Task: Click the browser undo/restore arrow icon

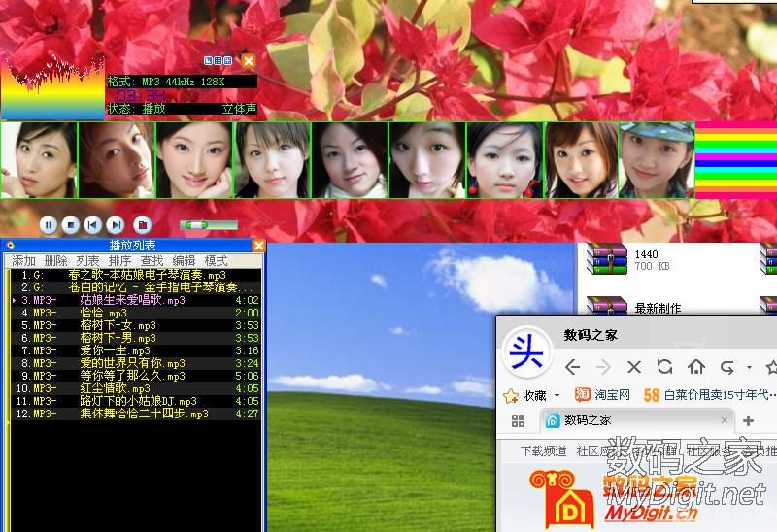Action: 726,367
